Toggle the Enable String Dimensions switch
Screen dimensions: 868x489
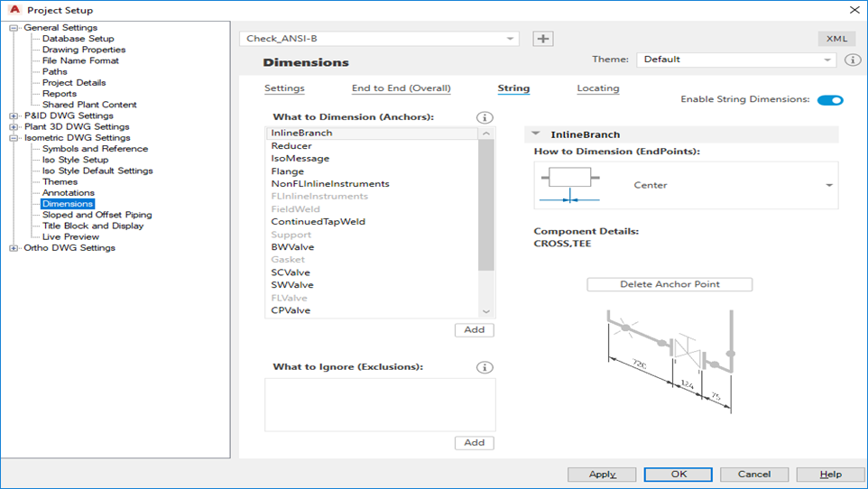tap(829, 100)
